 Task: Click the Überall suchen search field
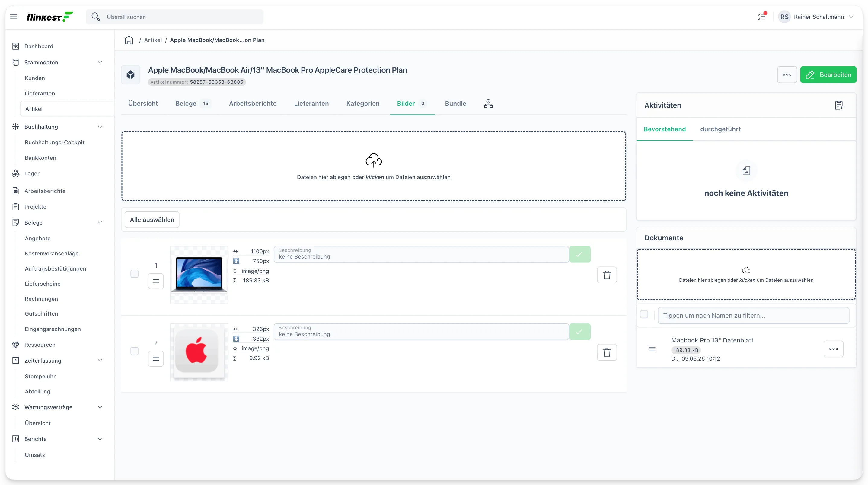174,17
